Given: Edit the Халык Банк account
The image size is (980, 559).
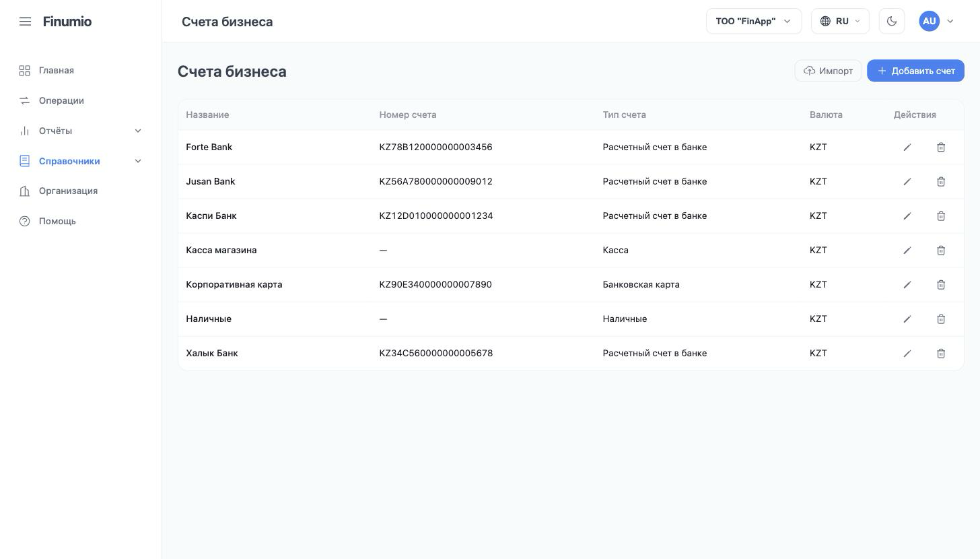Looking at the screenshot, I should 907,354.
